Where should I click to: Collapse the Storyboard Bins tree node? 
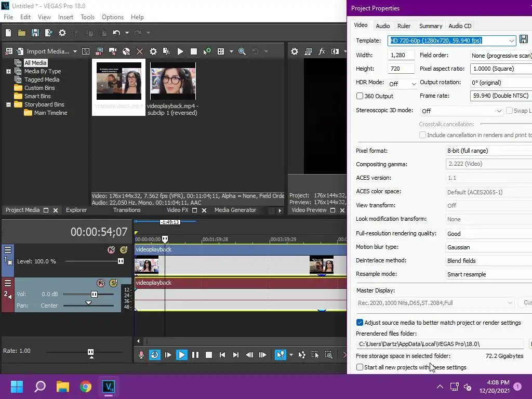point(8,104)
